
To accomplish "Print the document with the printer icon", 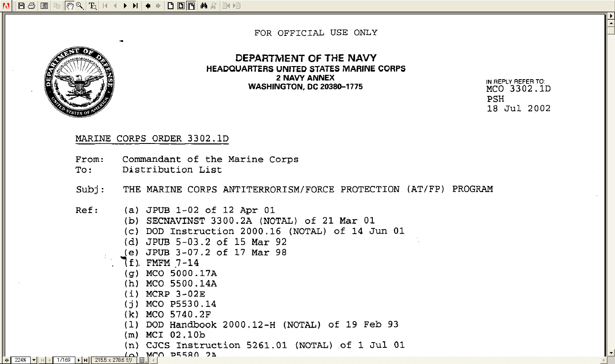I will 32,6.
